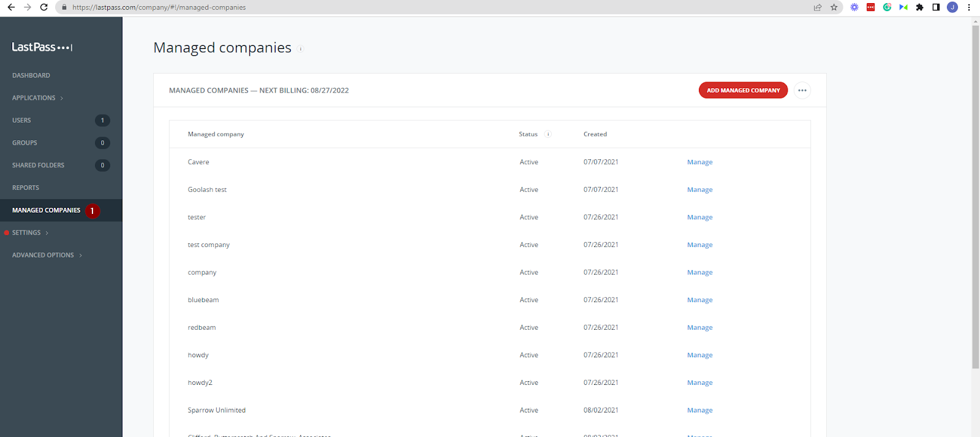Click the browser back arrow
The image size is (980, 437).
[x=11, y=7]
